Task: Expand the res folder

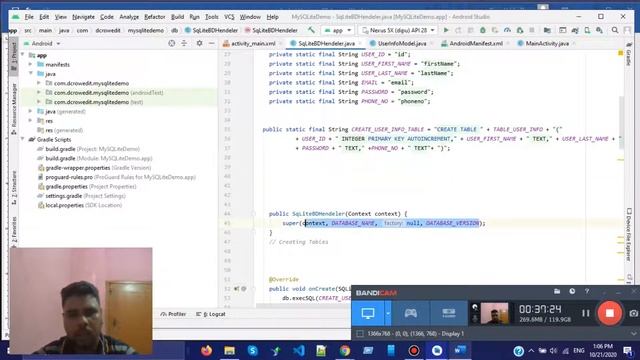Action: (31, 120)
